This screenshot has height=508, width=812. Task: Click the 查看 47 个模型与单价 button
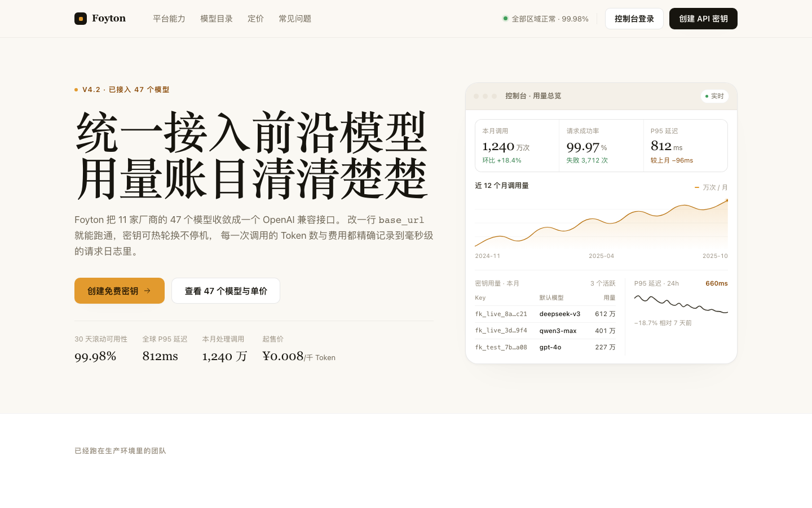tap(226, 291)
